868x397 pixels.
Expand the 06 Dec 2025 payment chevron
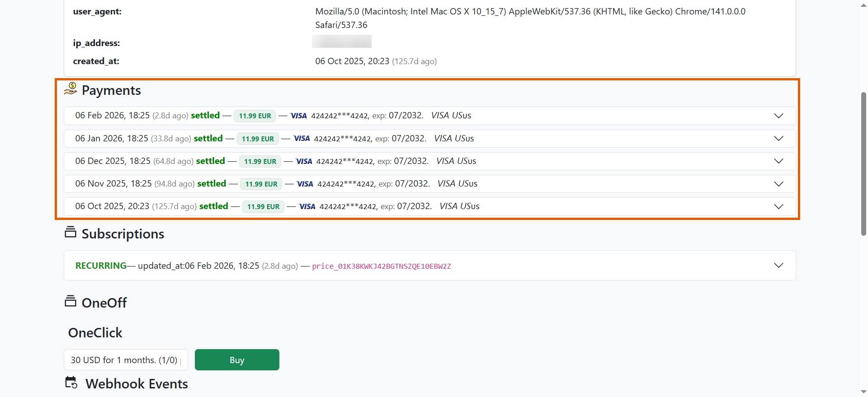coord(778,161)
